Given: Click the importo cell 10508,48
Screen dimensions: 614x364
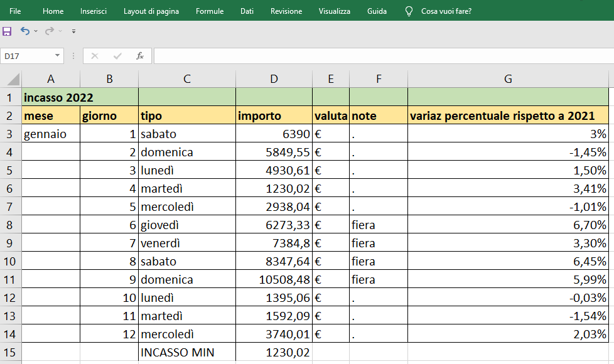Looking at the screenshot, I should (x=274, y=279).
